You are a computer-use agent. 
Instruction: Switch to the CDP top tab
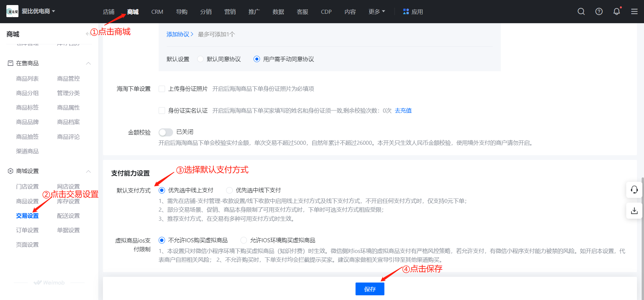pos(326,12)
